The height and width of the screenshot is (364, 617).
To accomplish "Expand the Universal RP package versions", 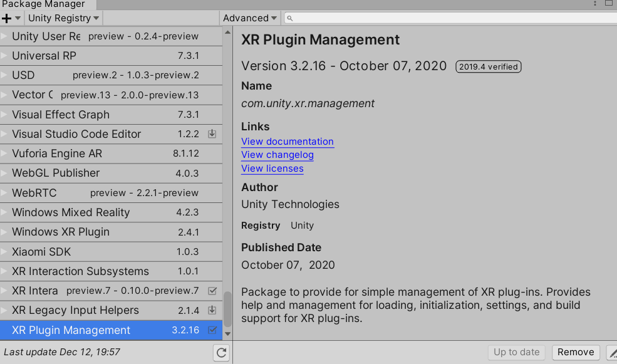I will [x=4, y=56].
